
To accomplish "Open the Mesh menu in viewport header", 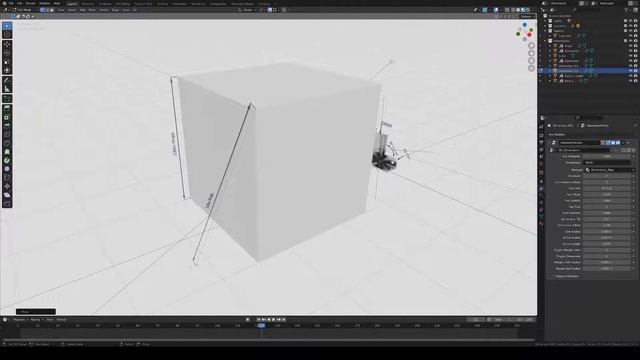I will point(92,10).
